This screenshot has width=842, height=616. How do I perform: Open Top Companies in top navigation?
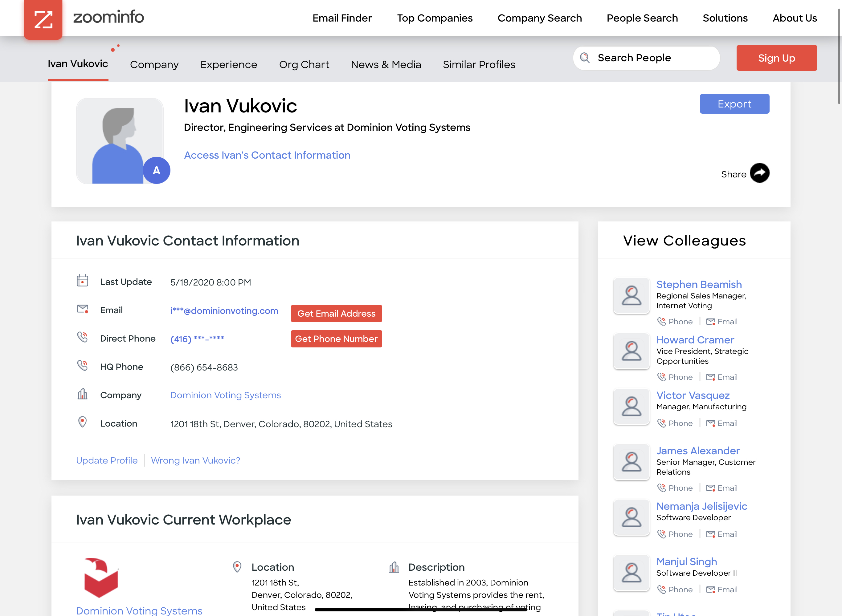435,18
